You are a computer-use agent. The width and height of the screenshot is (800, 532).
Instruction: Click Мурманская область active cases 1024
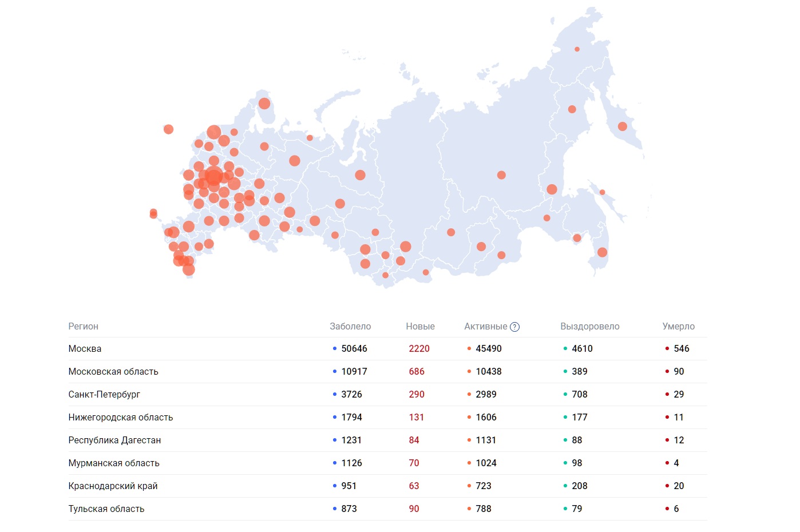pyautogui.click(x=486, y=463)
